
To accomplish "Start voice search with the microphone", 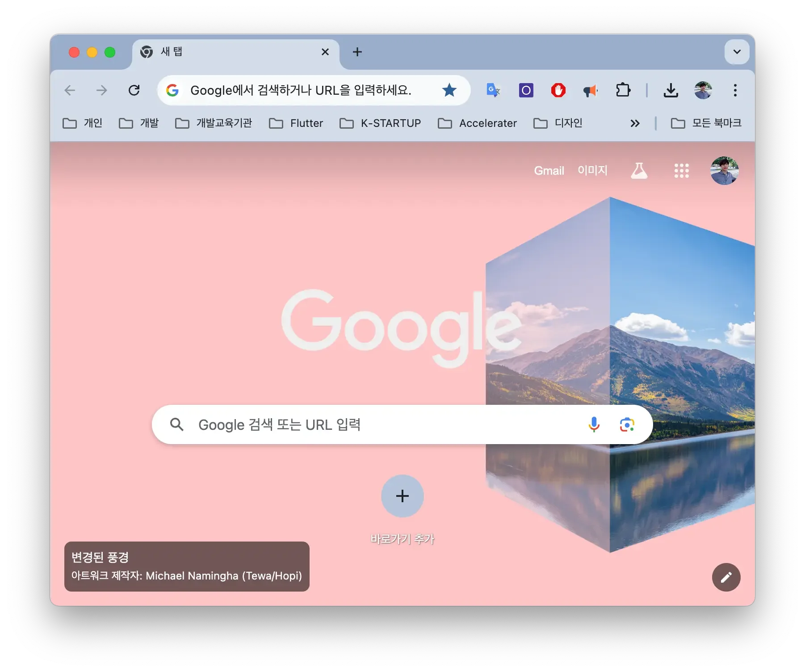I will [x=594, y=424].
